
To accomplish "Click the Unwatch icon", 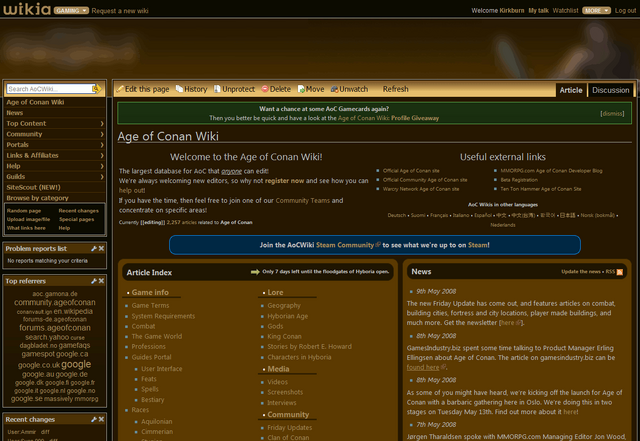I will [x=334, y=89].
